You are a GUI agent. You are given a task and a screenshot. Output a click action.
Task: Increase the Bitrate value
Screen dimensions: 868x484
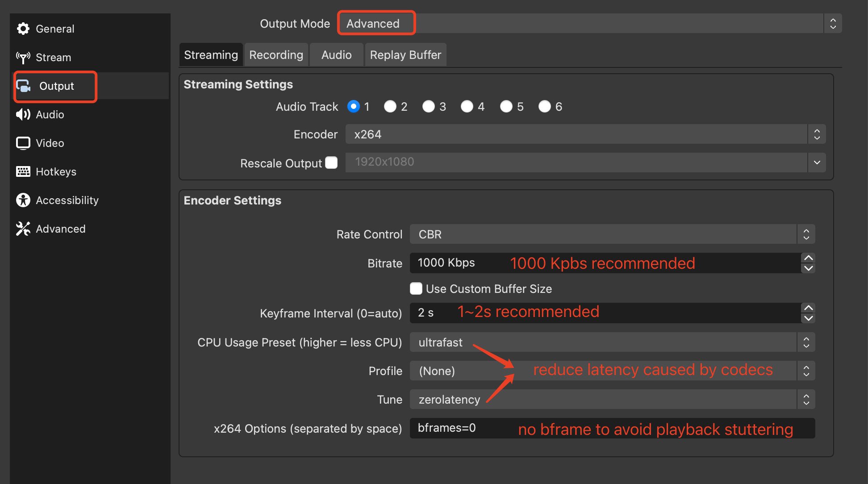click(808, 258)
